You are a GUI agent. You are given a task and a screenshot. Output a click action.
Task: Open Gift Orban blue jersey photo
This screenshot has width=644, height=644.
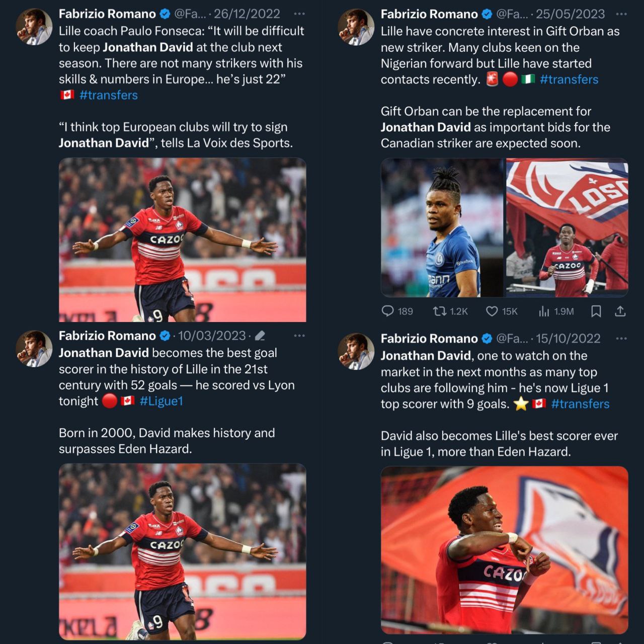[442, 227]
